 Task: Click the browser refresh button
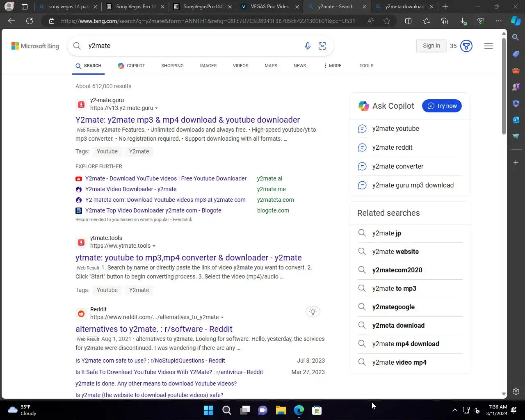(30, 21)
